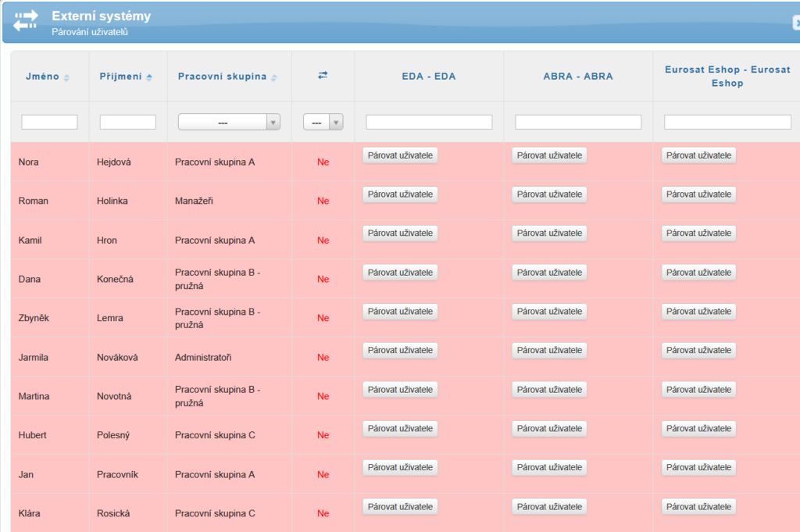
Task: Pair Jarmila Nováková in Eurosat Eshop column
Action: click(699, 351)
